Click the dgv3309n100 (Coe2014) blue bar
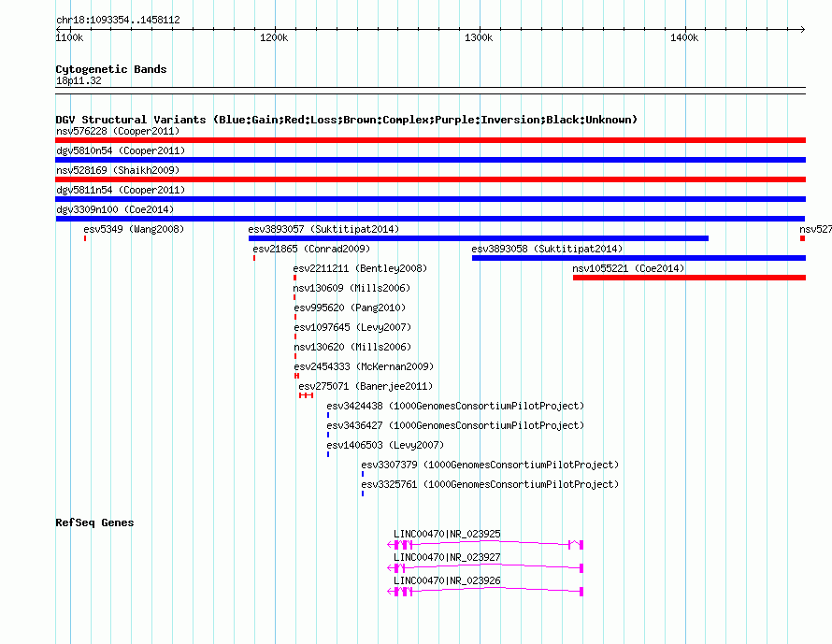This screenshot has height=644, width=832. tap(430, 219)
